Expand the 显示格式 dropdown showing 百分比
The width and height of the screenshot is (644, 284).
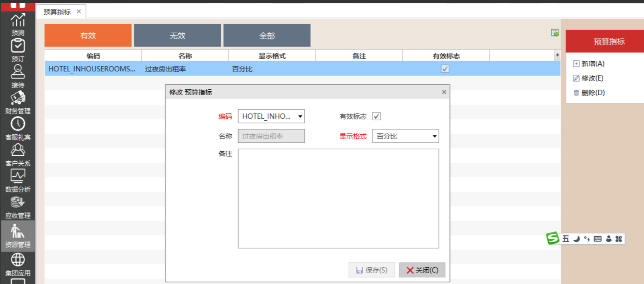click(x=434, y=136)
